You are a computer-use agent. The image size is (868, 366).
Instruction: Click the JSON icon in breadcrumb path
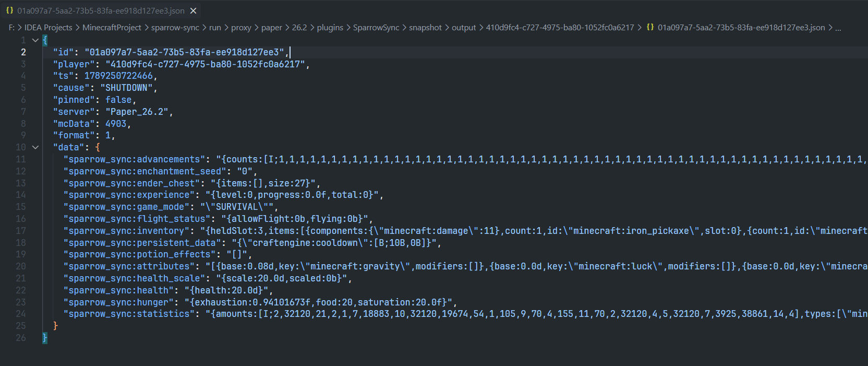[x=650, y=27]
